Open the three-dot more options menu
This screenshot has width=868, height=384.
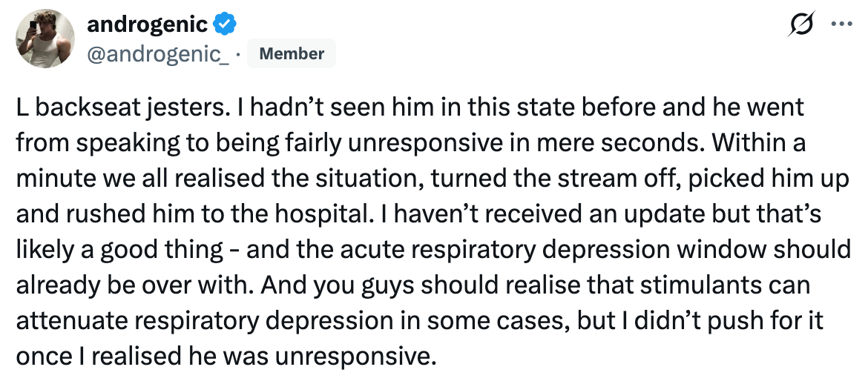click(x=841, y=24)
